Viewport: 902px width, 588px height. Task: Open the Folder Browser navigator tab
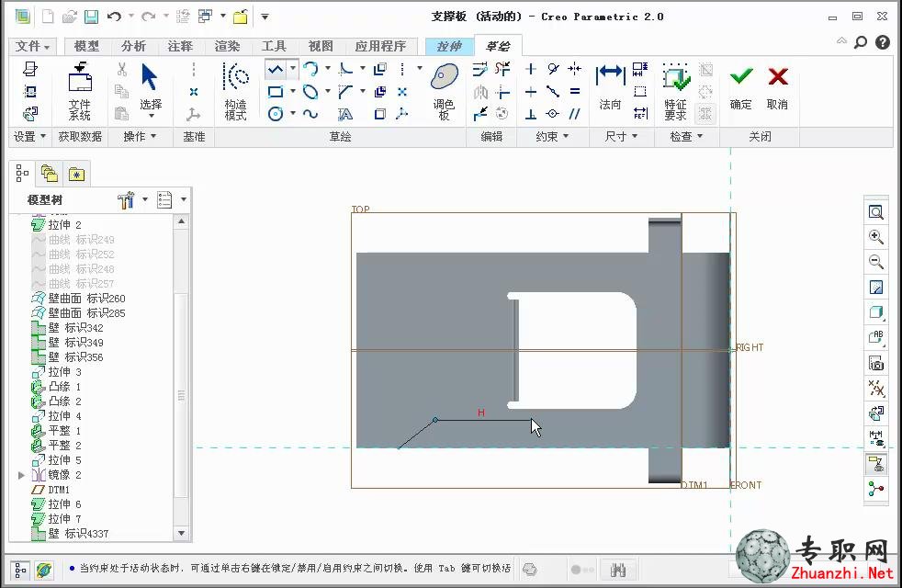[50, 173]
